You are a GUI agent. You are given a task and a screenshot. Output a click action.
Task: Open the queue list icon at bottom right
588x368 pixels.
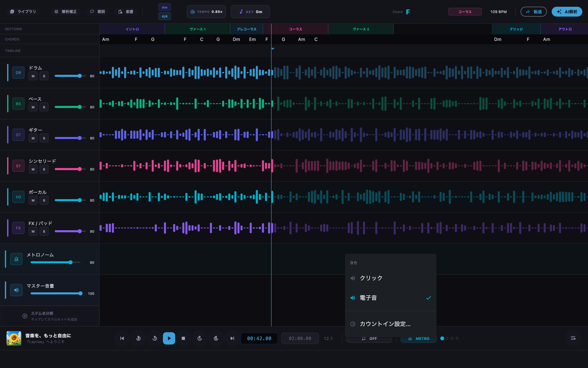[x=573, y=338]
